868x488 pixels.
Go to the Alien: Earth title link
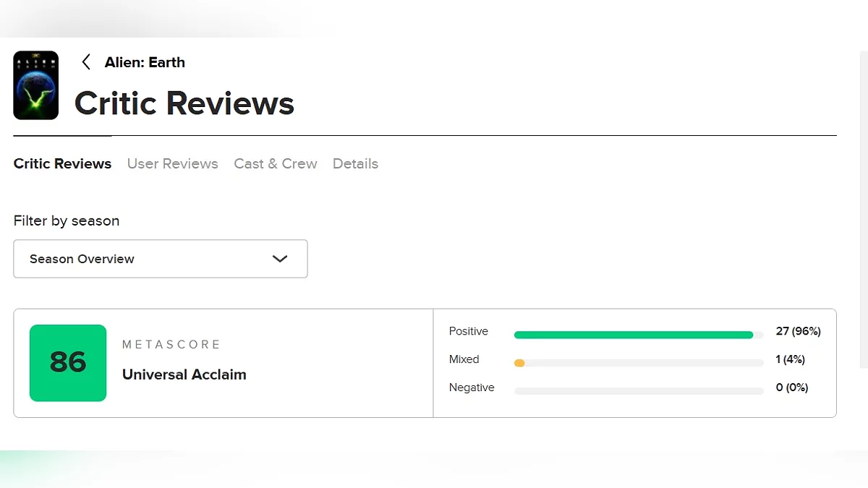[145, 62]
